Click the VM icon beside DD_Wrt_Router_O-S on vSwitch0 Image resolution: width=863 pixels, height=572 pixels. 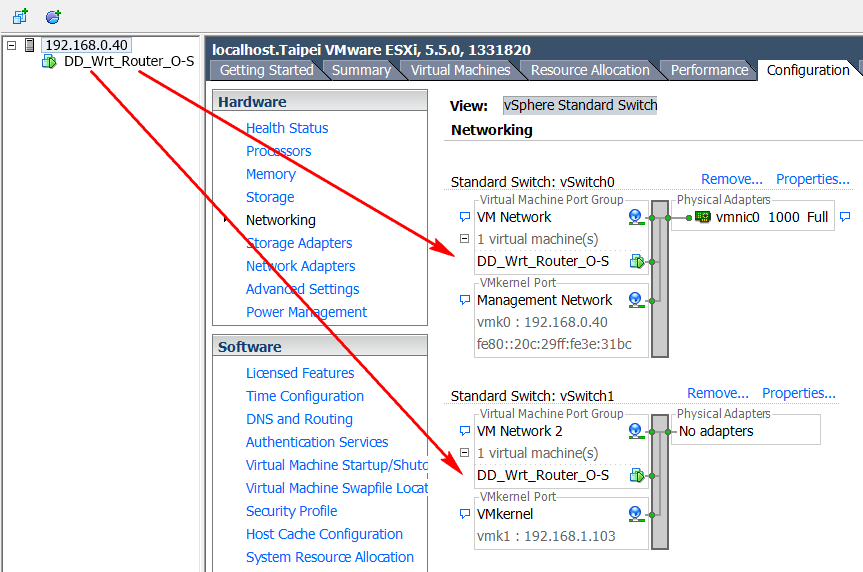click(637, 262)
